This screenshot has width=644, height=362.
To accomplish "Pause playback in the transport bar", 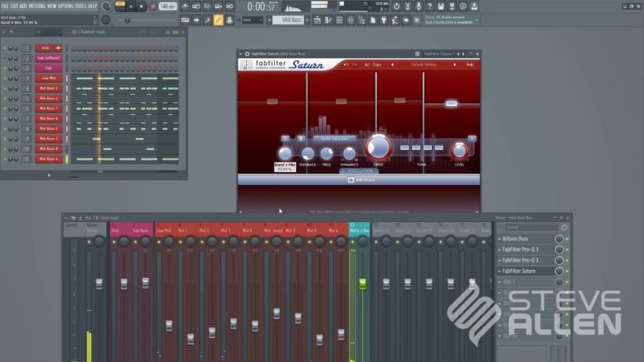I will click(x=131, y=6).
